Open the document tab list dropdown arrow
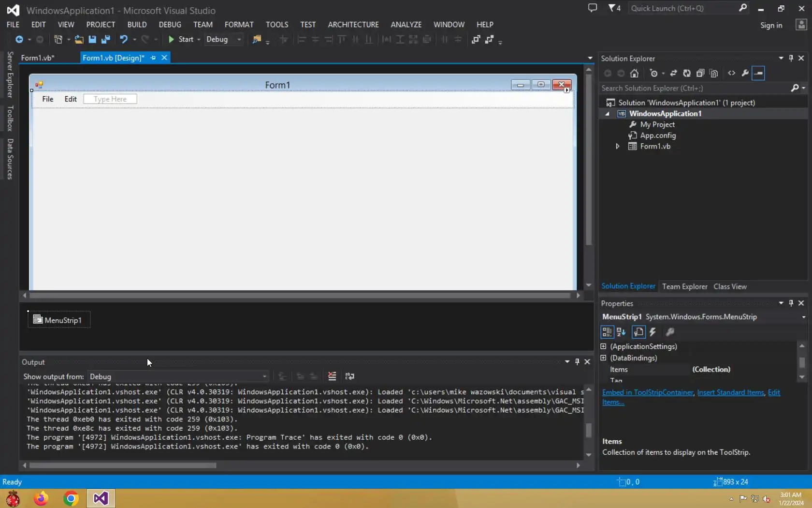Screen dimensions: 812x508 (590, 58)
